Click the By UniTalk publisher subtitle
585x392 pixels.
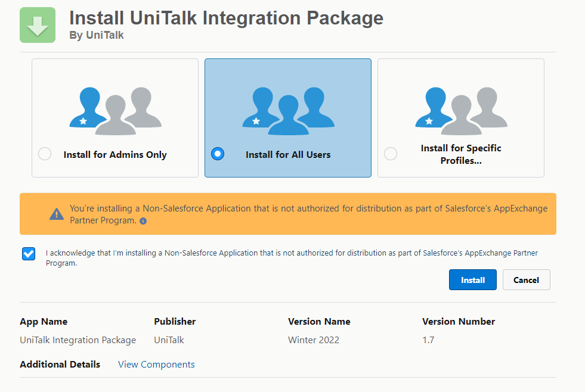[97, 36]
